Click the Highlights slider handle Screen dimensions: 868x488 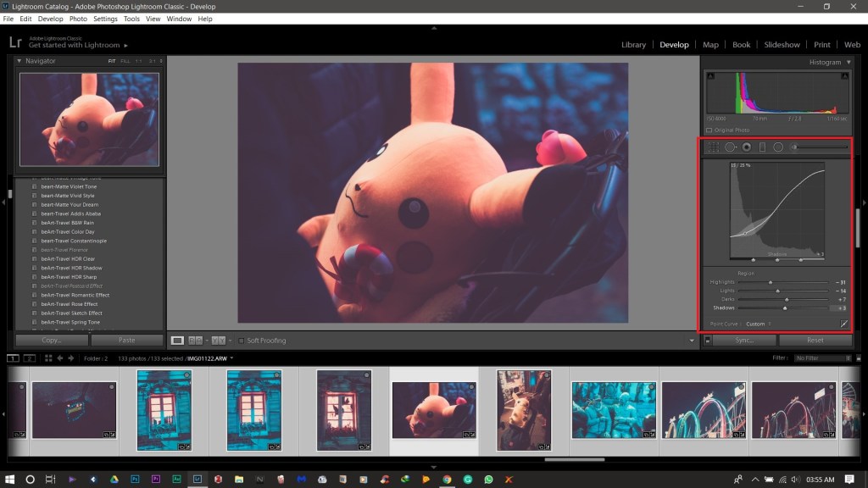click(x=771, y=282)
